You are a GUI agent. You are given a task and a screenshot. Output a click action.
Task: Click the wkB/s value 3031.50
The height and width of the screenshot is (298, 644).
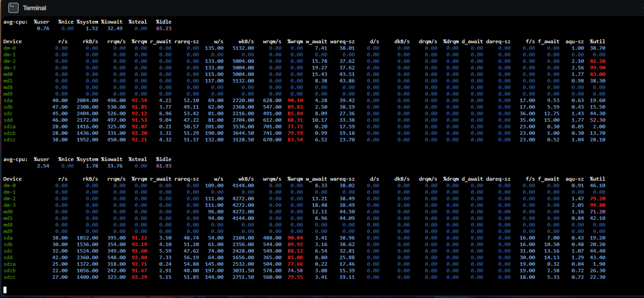tap(244, 271)
